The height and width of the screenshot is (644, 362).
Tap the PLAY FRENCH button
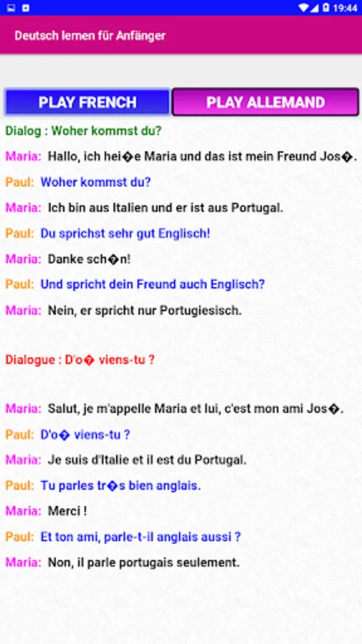pos(87,102)
